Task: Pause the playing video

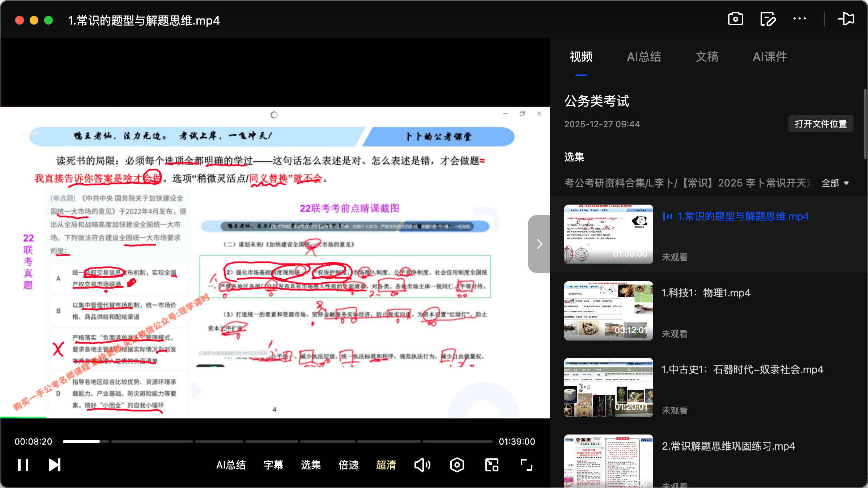Action: click(22, 465)
